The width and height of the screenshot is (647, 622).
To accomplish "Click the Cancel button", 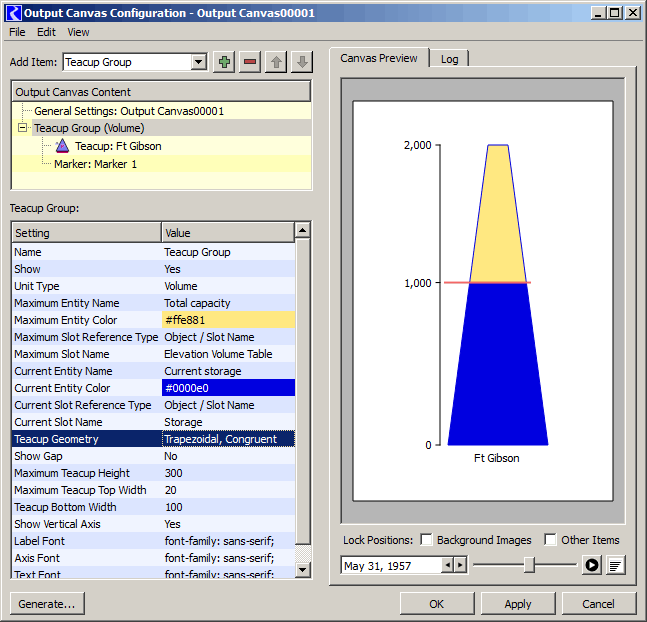I will click(x=599, y=604).
